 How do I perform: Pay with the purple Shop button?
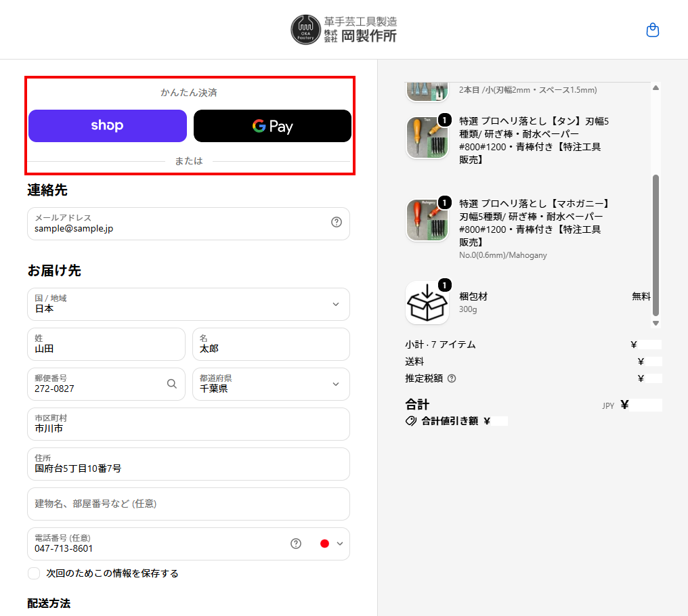point(108,126)
